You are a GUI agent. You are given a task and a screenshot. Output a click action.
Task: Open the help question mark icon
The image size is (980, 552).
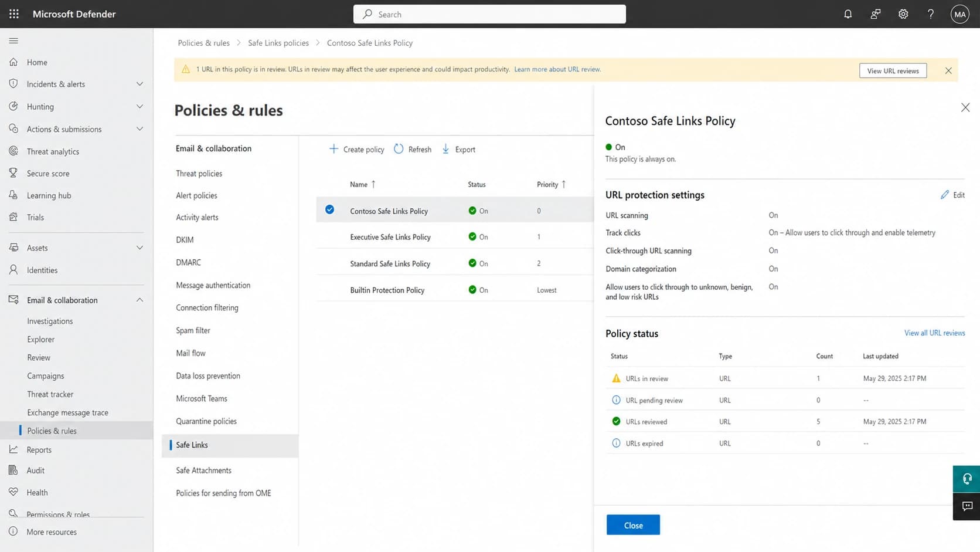931,14
